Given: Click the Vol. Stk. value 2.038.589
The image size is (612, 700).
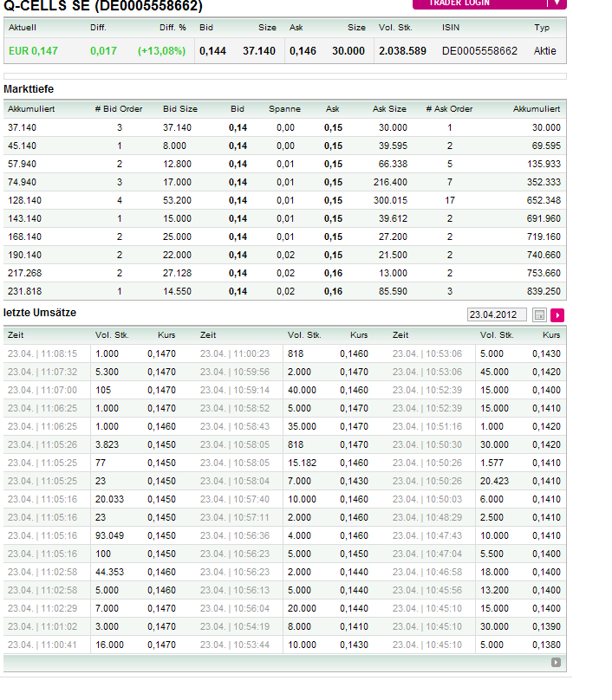Looking at the screenshot, I should coord(402,51).
